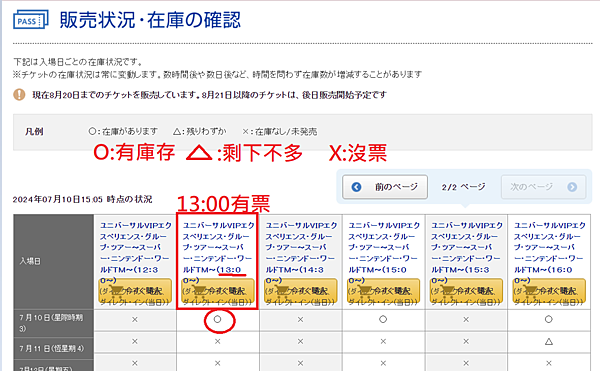The height and width of the screenshot is (371, 600).
Task: Select triangle few-left mark for July 11 16:00
Action: [x=549, y=342]
